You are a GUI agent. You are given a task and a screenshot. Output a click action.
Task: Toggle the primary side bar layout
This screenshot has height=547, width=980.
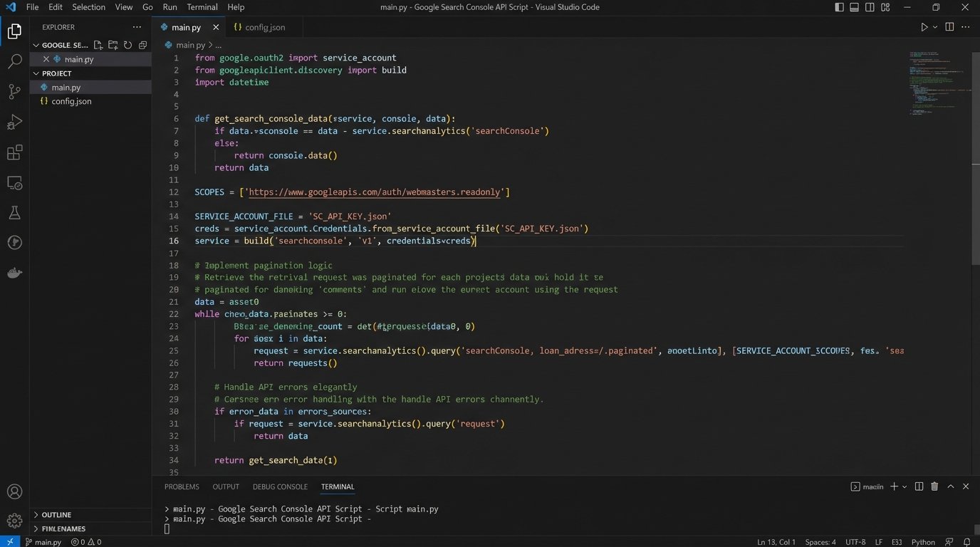click(x=839, y=7)
